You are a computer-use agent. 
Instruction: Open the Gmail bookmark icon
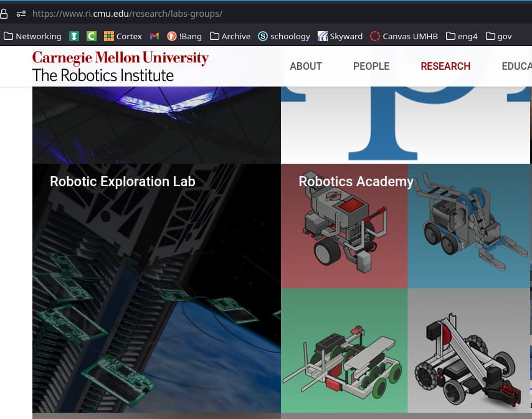click(154, 36)
